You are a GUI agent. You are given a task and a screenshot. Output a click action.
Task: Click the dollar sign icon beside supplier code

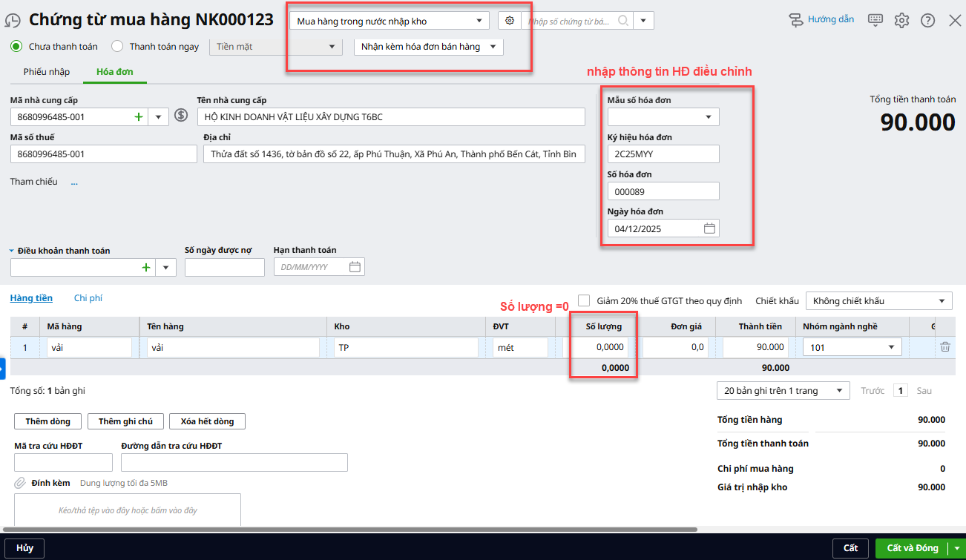(181, 115)
